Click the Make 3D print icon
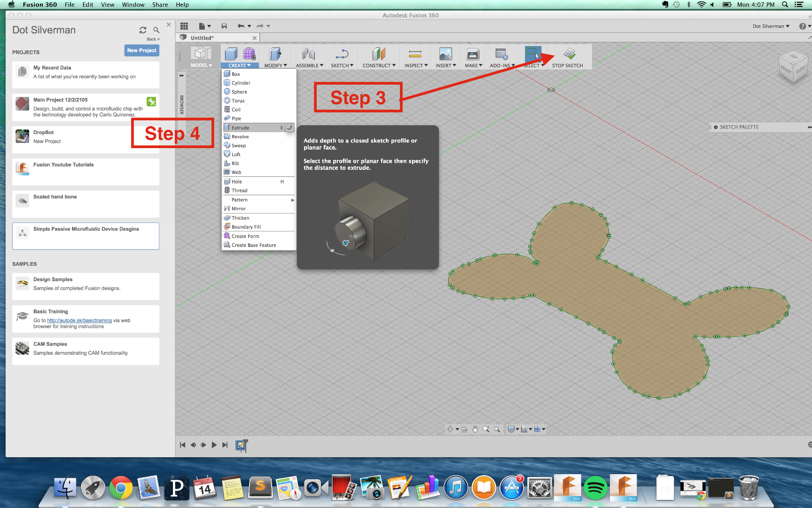 coord(473,54)
